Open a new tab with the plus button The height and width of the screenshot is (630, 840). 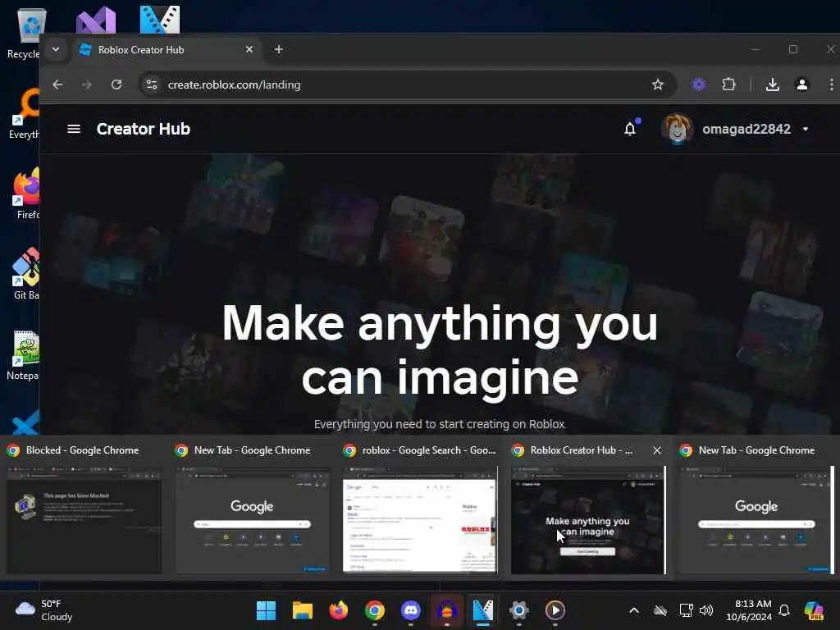click(x=279, y=50)
